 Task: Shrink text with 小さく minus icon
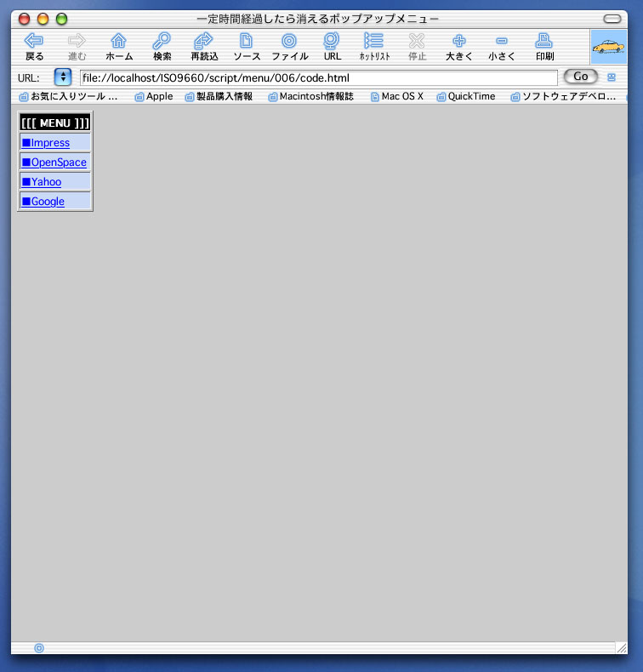(x=502, y=41)
